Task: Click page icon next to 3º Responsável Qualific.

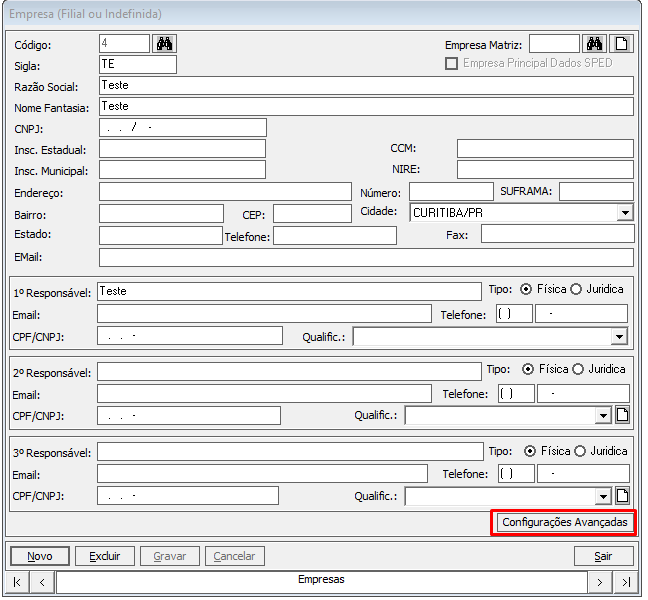Action: pos(622,495)
